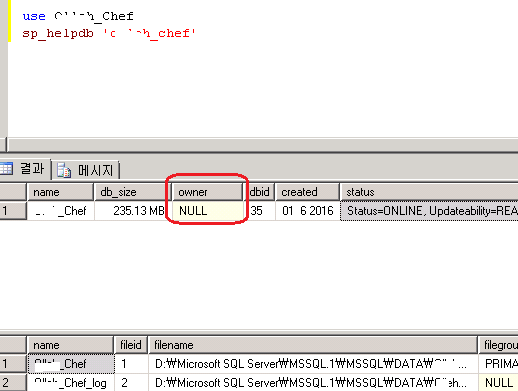Select the db_size column header
518x391 pixels.
[x=132, y=192]
